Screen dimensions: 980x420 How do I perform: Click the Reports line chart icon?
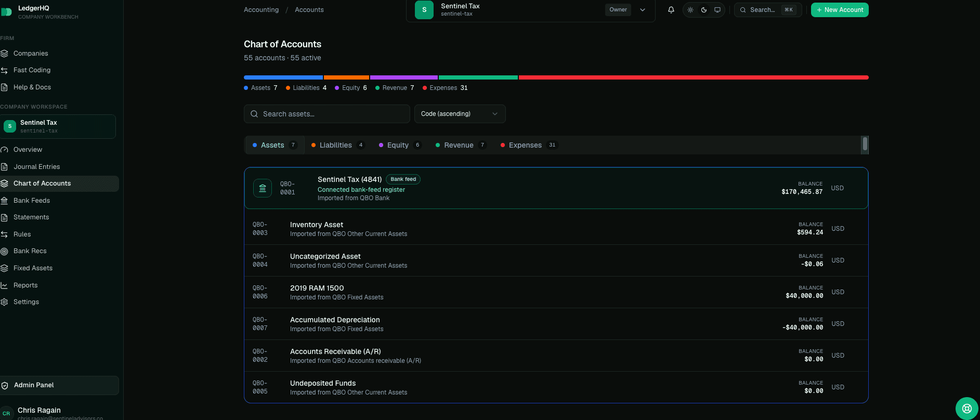click(4, 285)
